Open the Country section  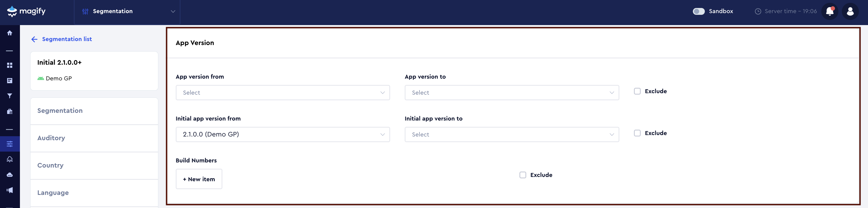(x=50, y=165)
